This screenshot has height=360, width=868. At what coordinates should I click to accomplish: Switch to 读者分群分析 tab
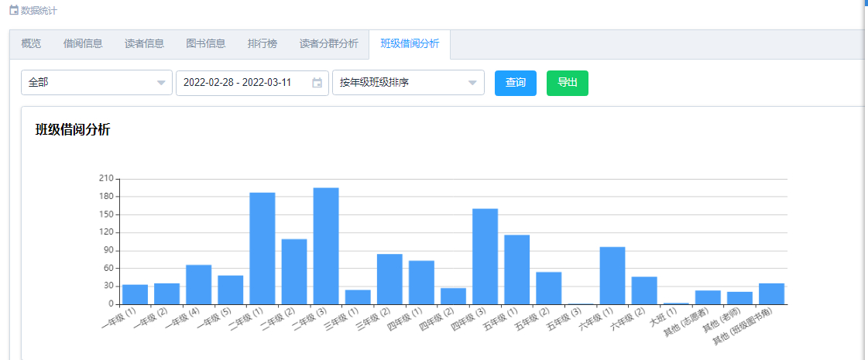tap(328, 44)
